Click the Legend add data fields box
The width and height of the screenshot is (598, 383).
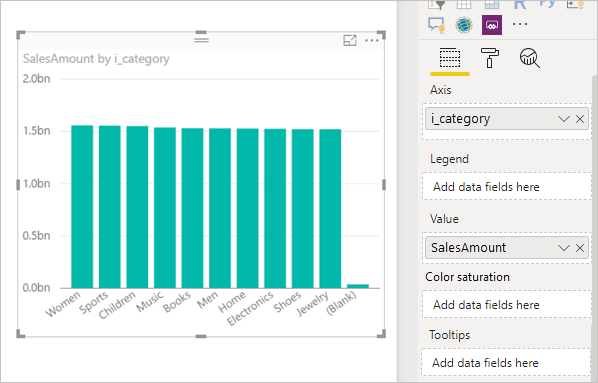(x=506, y=187)
